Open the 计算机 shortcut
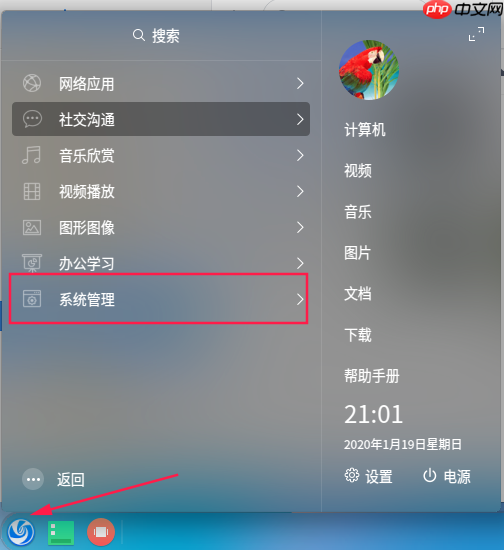 [x=365, y=130]
